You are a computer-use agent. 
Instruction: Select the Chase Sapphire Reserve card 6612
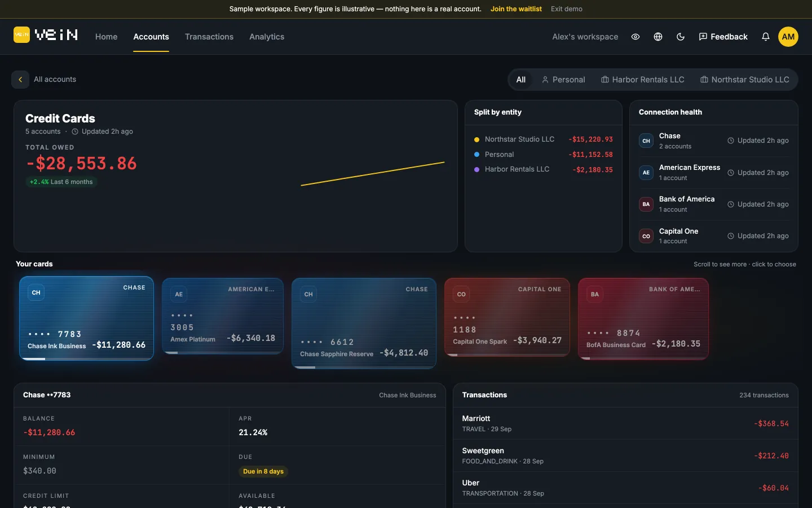point(364,323)
